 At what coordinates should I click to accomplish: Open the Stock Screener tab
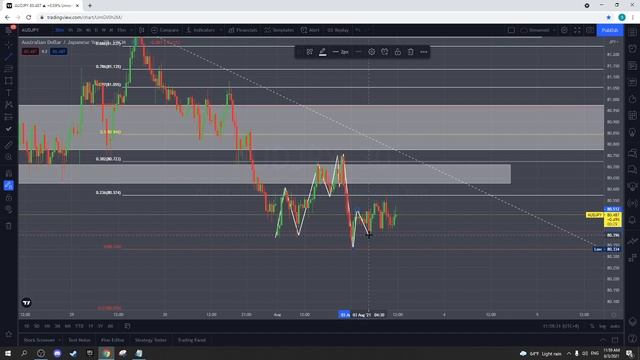39,340
